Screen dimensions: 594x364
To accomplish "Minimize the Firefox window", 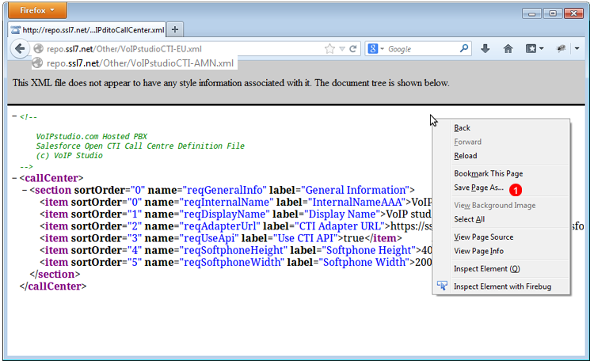I will click(x=531, y=13).
